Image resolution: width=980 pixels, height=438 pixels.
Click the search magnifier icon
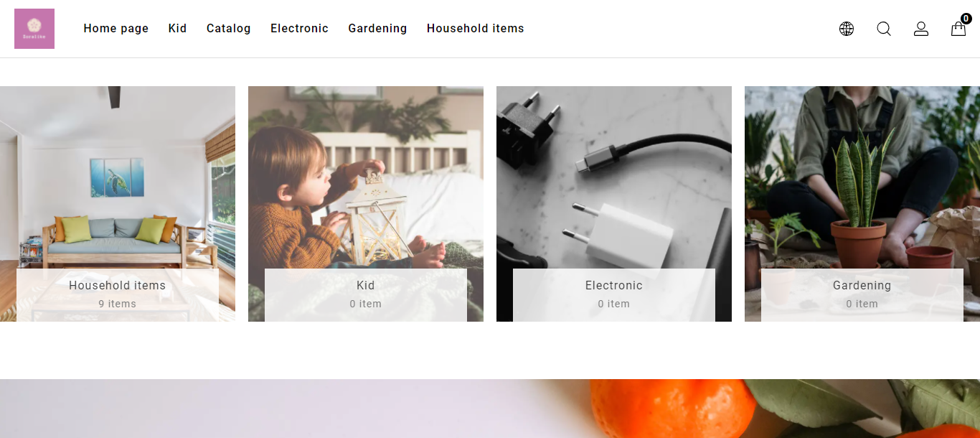(884, 29)
